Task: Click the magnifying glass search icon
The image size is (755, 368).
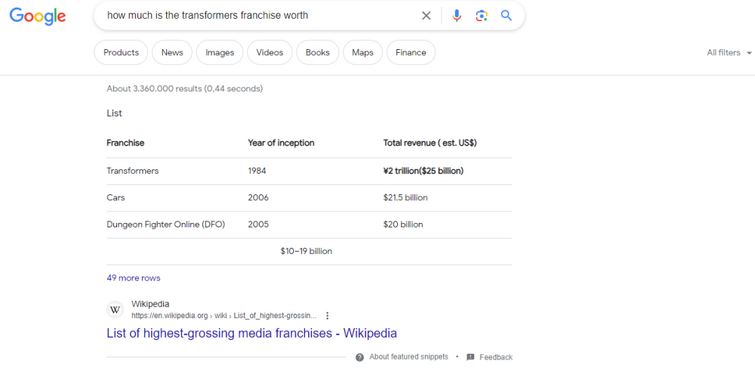Action: click(506, 15)
